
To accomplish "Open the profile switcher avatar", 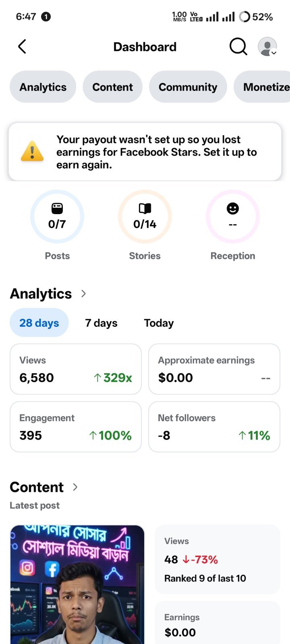I will coord(267,47).
